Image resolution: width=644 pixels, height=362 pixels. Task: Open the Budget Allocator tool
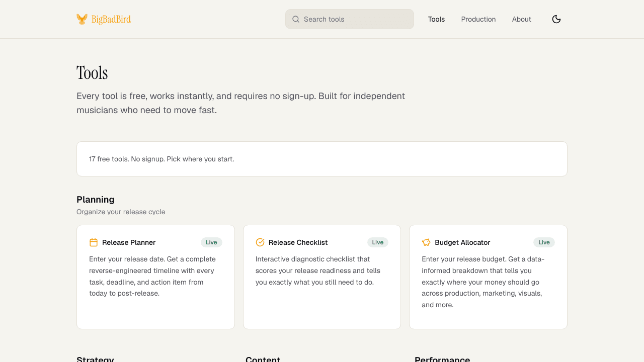pos(488,277)
